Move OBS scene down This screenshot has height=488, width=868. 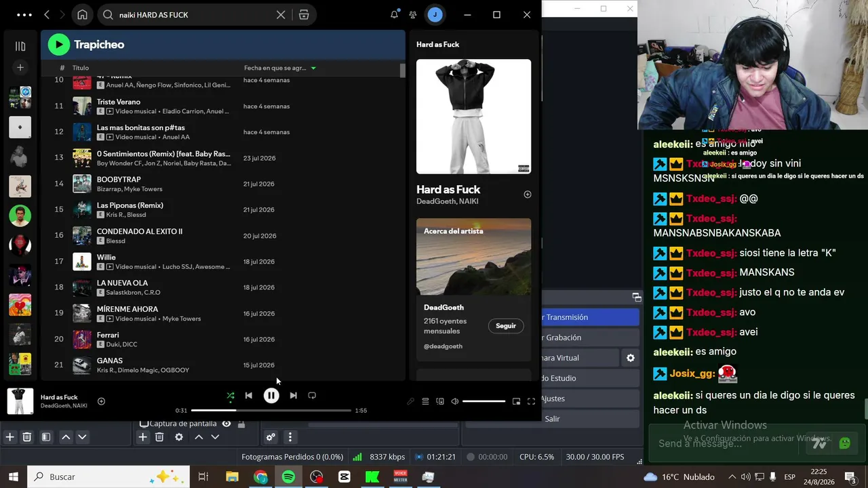(x=82, y=437)
